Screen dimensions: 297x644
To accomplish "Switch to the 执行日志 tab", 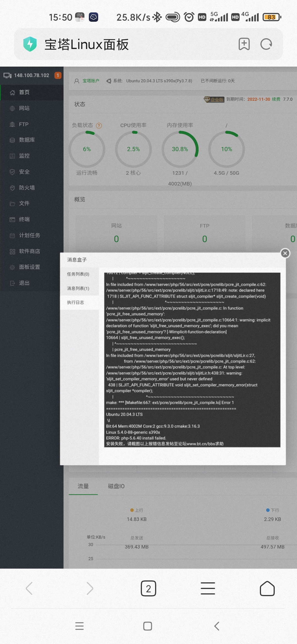I will [79, 302].
